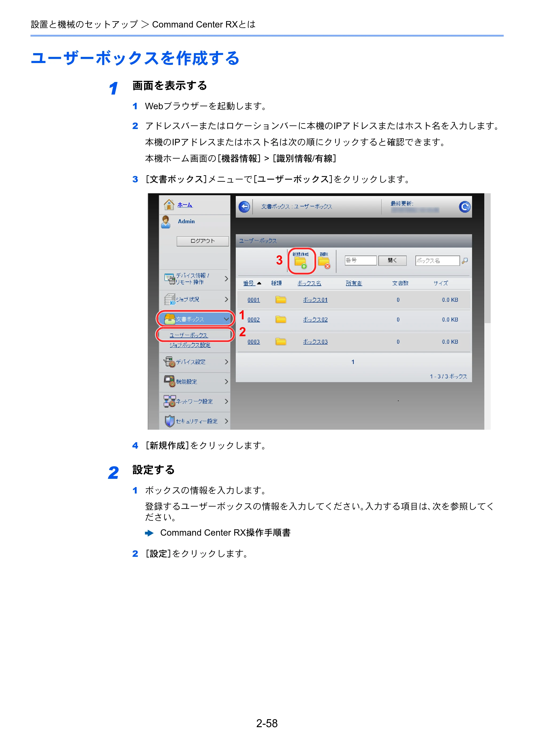Open box number 0001 link

[253, 300]
